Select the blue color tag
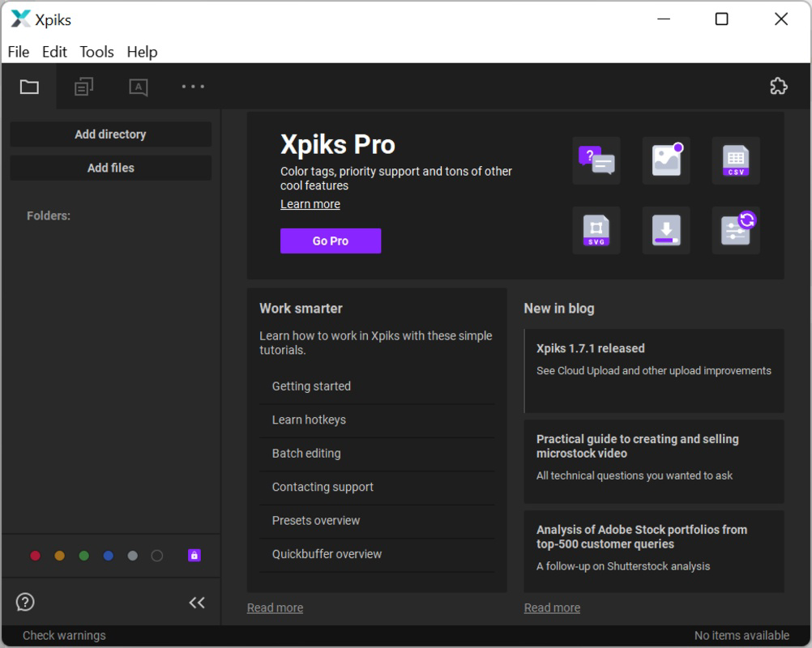The image size is (812, 648). tap(109, 556)
